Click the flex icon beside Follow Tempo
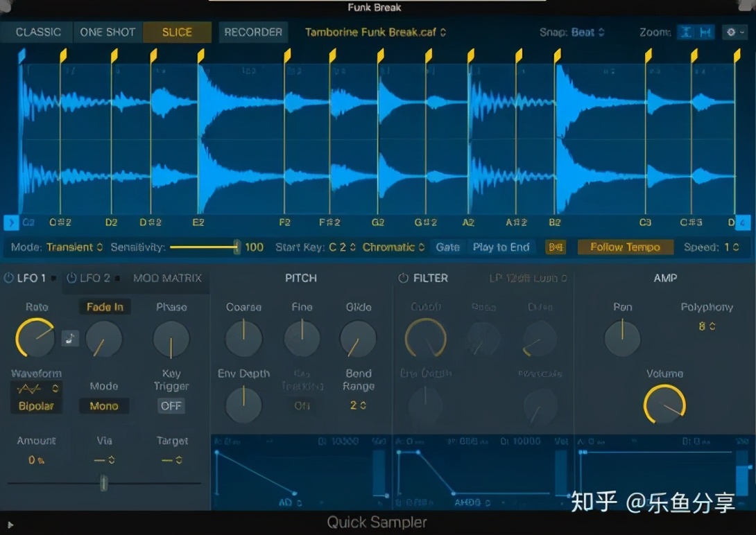The image size is (756, 535). [x=555, y=247]
